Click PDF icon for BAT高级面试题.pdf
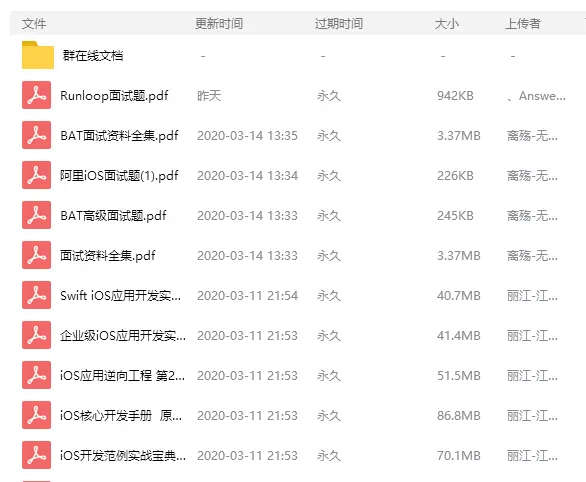This screenshot has width=586, height=482. (36, 215)
